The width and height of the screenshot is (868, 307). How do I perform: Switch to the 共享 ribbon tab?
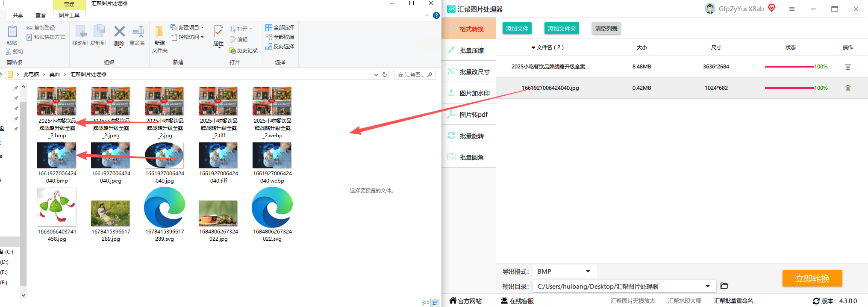pos(18,15)
